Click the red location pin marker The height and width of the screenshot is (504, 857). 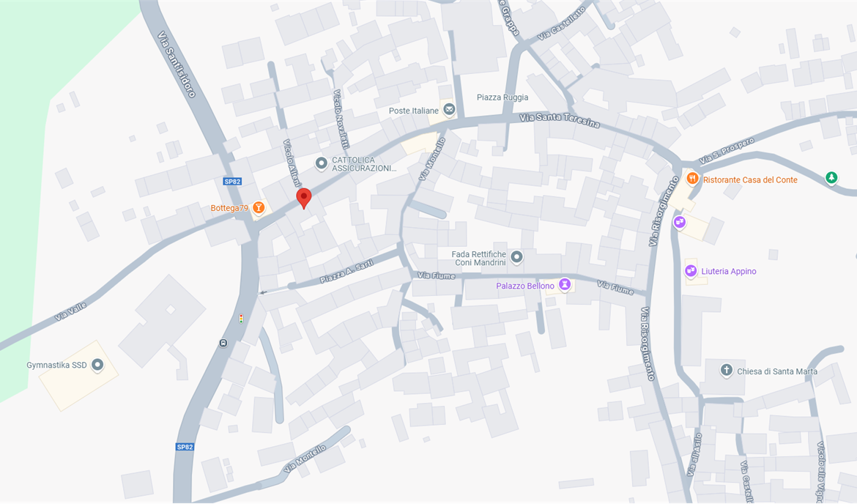tap(304, 198)
